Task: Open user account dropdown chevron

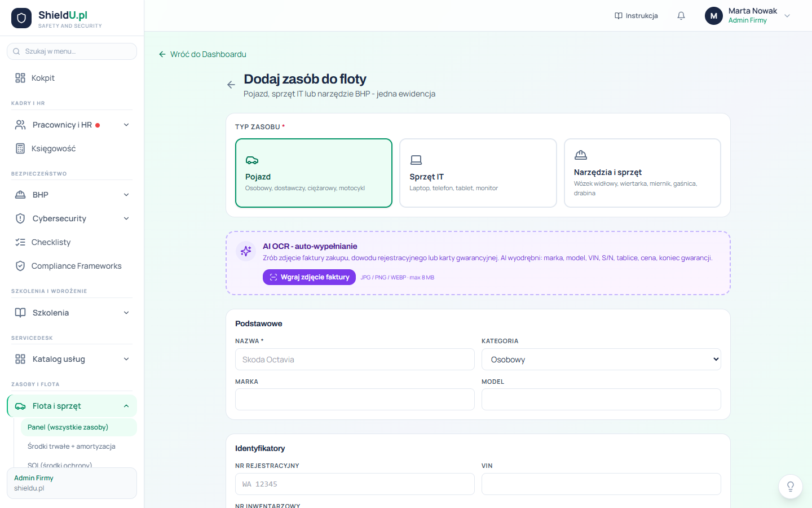Action: pos(787,16)
